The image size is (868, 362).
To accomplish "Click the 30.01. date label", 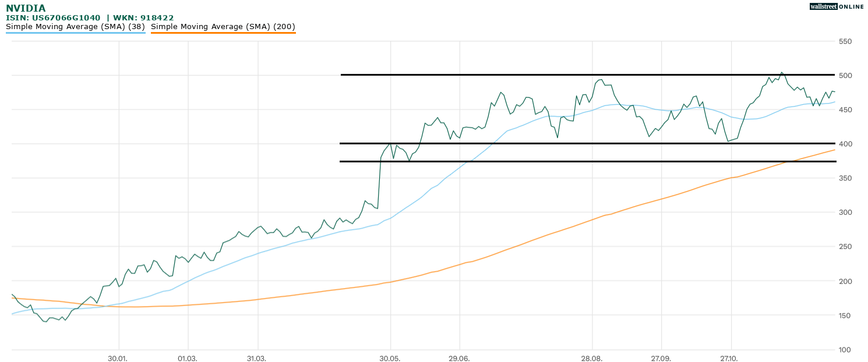I will click(118, 359).
